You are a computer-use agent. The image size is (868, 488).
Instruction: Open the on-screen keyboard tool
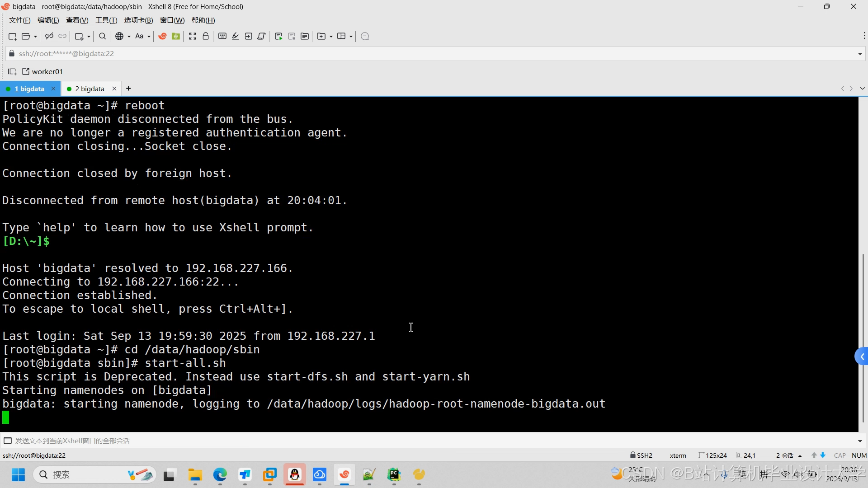[x=222, y=36]
